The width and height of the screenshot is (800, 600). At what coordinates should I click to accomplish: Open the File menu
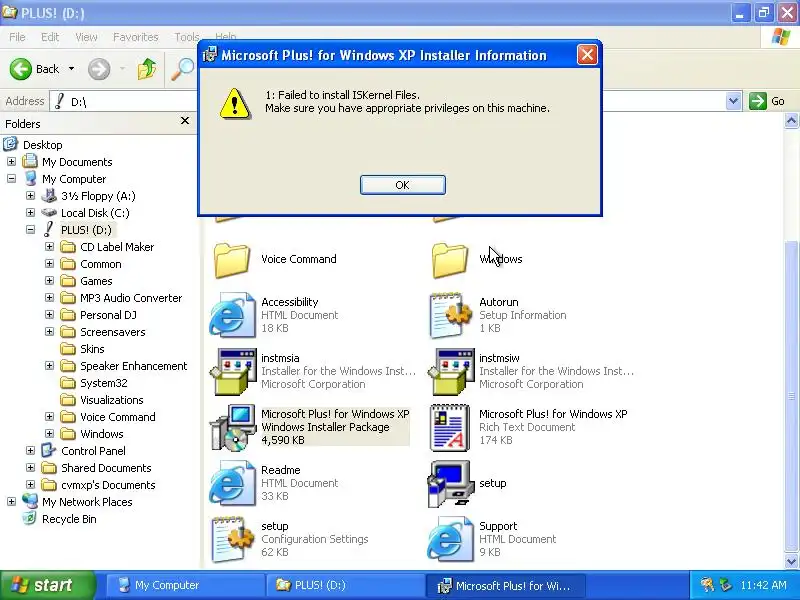pyautogui.click(x=17, y=37)
